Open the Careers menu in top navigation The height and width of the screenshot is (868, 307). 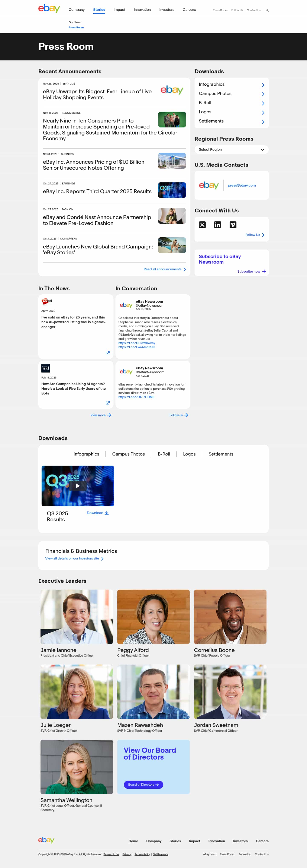[189, 10]
